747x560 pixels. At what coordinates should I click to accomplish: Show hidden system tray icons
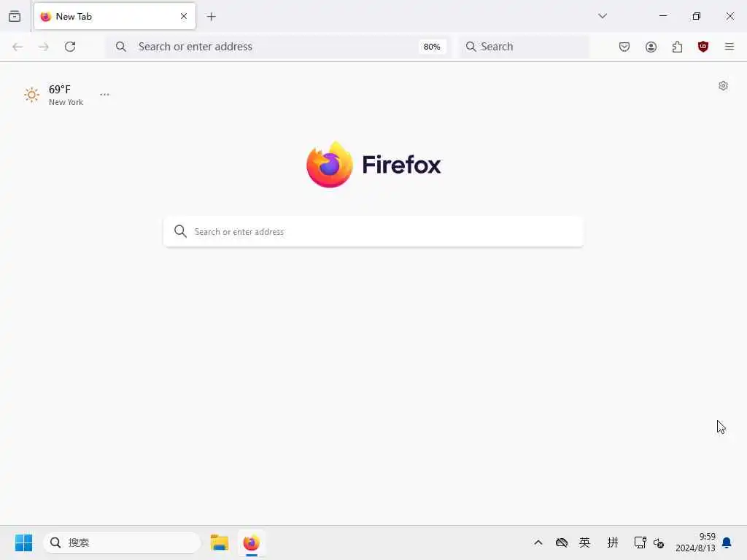pos(538,542)
